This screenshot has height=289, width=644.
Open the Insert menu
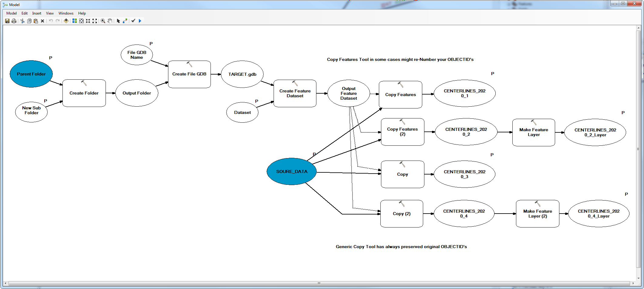(36, 13)
